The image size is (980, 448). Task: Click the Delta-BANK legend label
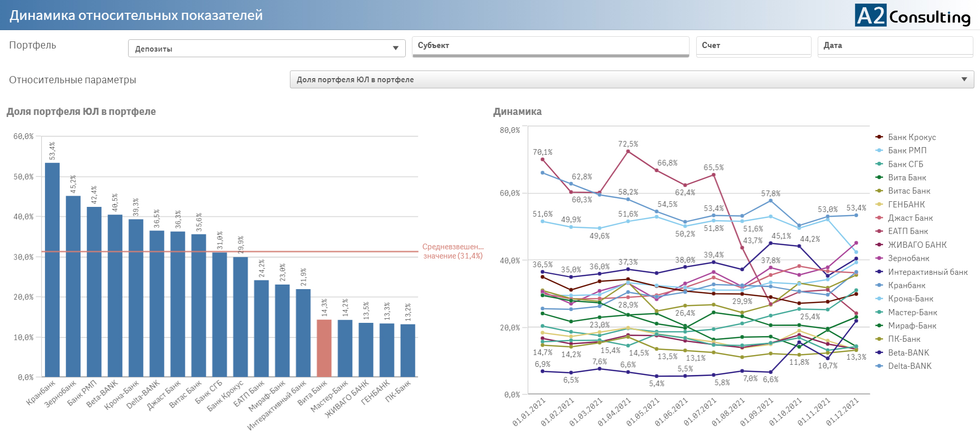click(x=910, y=366)
